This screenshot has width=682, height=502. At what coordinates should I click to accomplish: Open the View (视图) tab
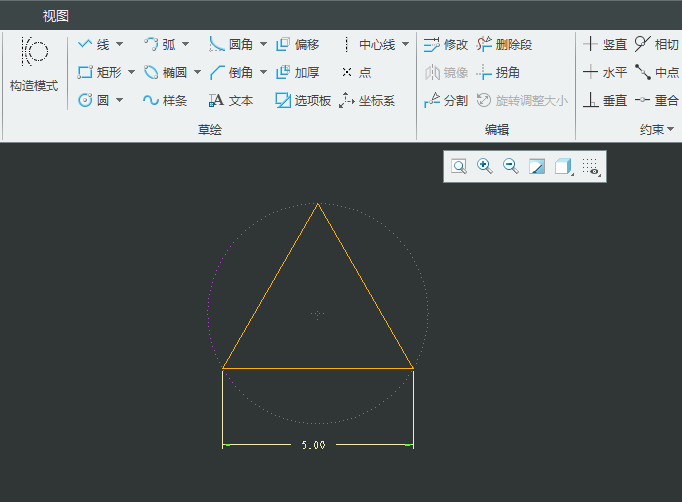click(x=56, y=16)
